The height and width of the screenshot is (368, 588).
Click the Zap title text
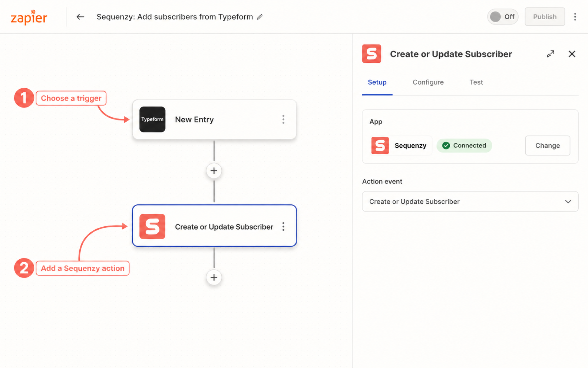[x=175, y=17]
